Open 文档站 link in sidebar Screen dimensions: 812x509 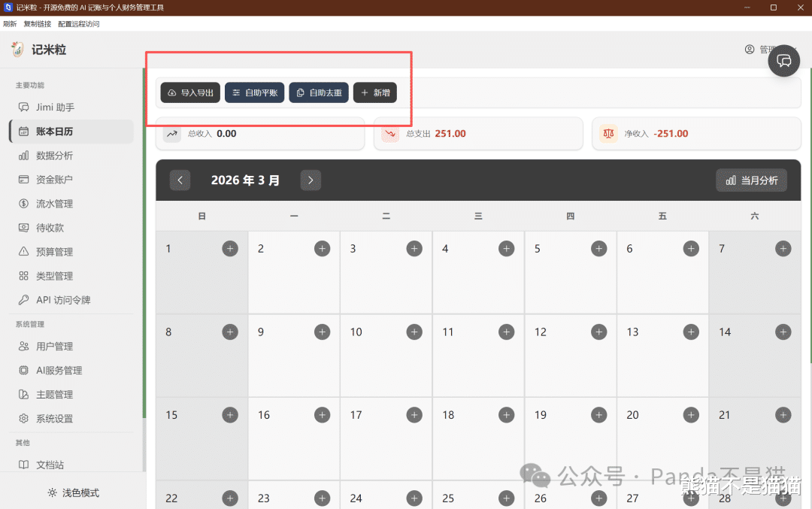pos(71,465)
